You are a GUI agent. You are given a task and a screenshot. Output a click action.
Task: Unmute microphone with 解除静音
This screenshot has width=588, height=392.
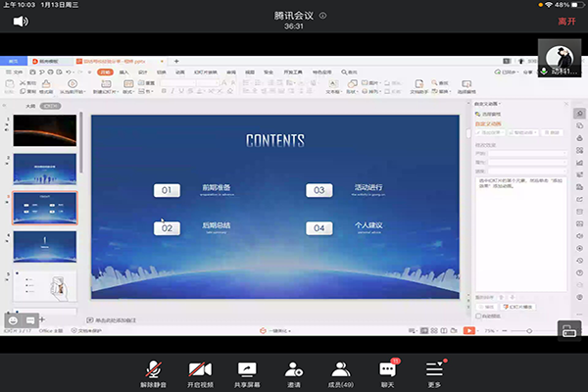coord(153,370)
